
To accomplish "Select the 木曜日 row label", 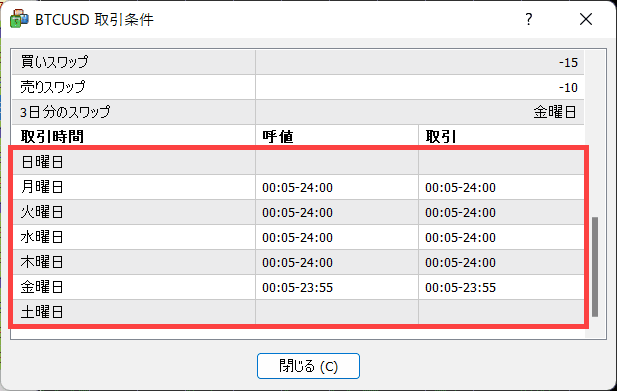I will pyautogui.click(x=42, y=262).
